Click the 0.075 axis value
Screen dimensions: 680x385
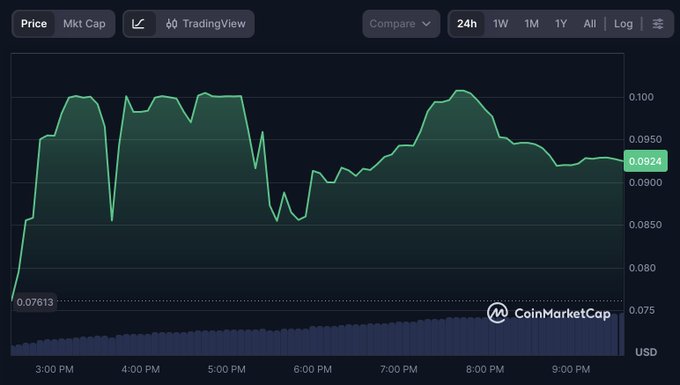642,310
